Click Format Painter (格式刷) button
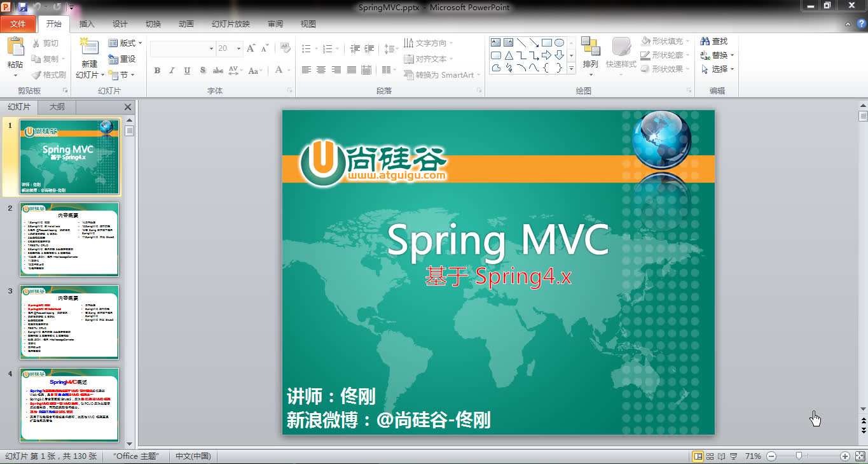868x464 pixels. coord(48,75)
